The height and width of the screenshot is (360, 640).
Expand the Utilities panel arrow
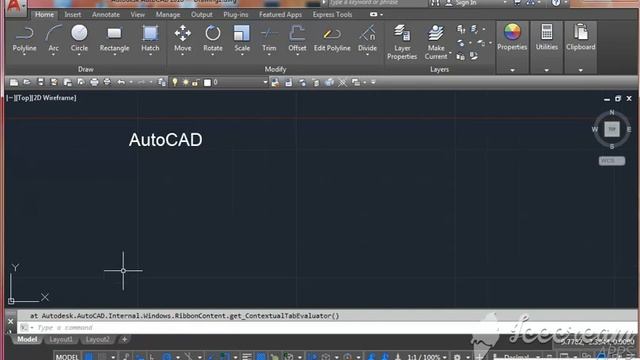tap(547, 70)
